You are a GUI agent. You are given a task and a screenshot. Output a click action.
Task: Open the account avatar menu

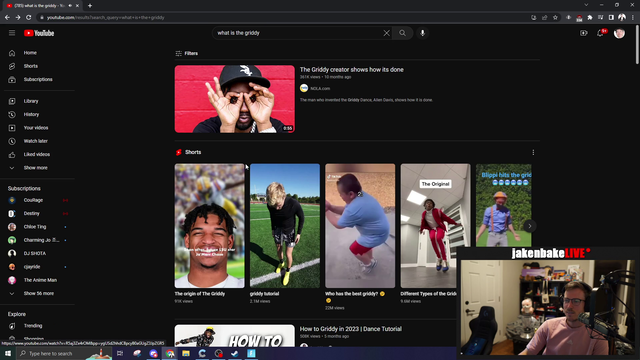click(619, 33)
